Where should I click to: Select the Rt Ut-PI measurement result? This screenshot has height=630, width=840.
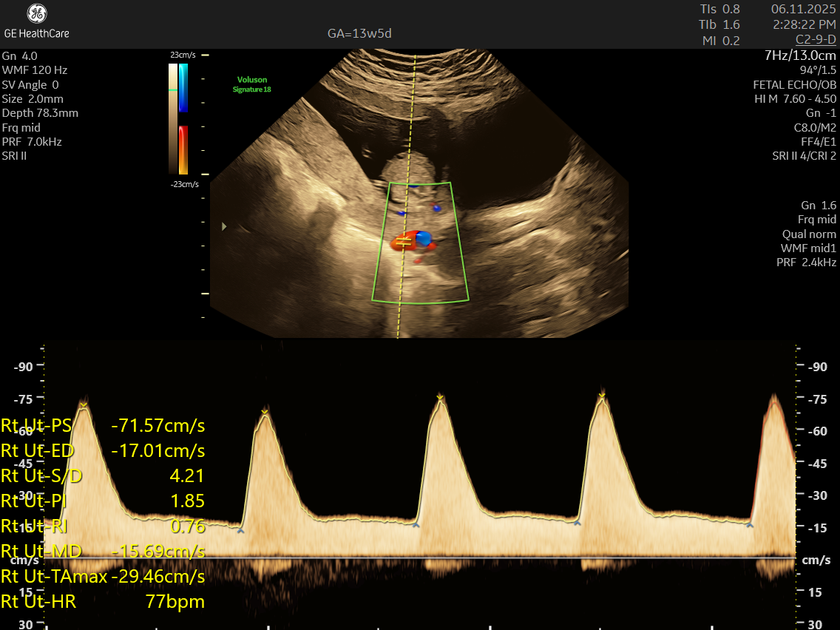click(103, 501)
